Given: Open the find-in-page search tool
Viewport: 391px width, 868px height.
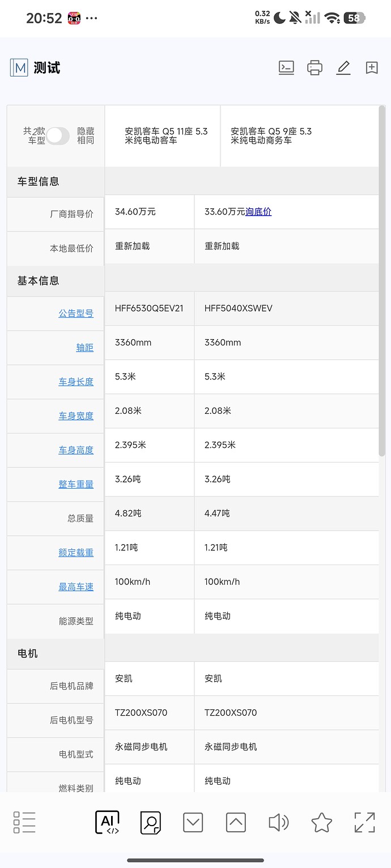Looking at the screenshot, I should 150,822.
